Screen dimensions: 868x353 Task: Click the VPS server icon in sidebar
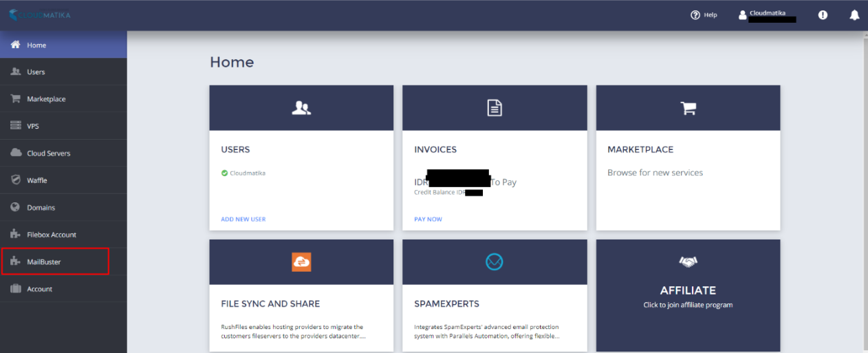click(15, 126)
